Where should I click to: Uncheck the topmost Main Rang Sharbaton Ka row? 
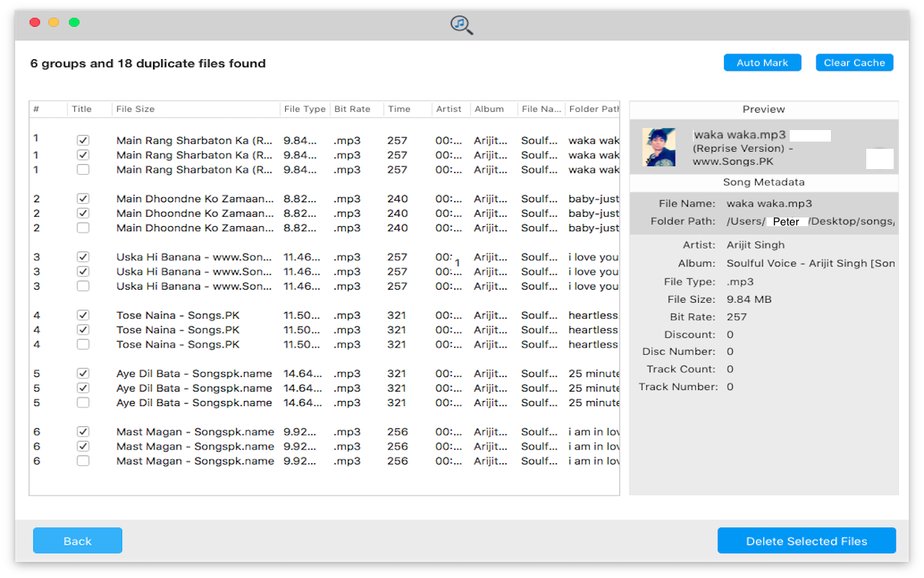(83, 140)
